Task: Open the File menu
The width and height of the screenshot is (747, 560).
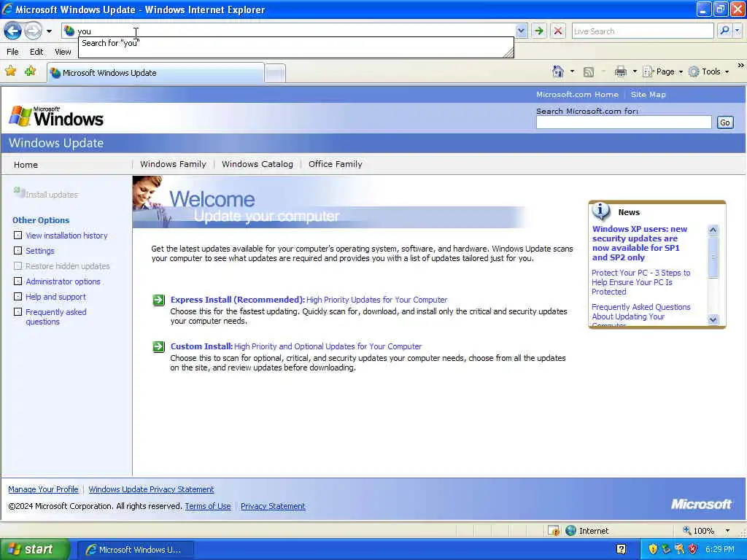Action: (x=13, y=52)
